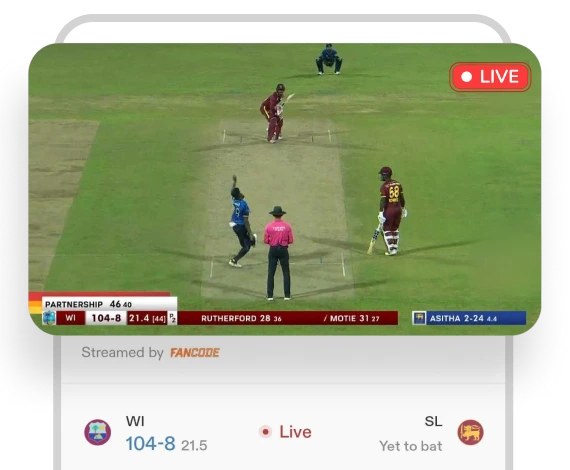Viewport: 570px width, 470px height.
Task: Click the Rutherford 28 batsman score
Action: point(241,318)
